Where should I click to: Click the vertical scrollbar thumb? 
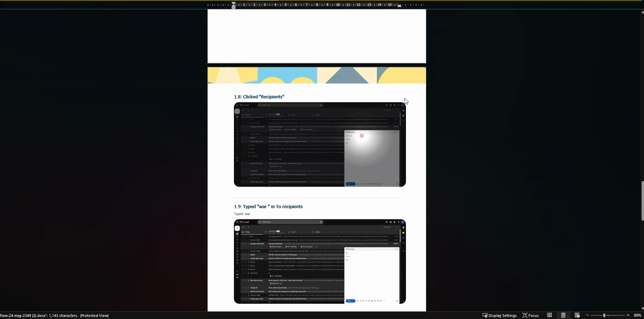pos(641,200)
